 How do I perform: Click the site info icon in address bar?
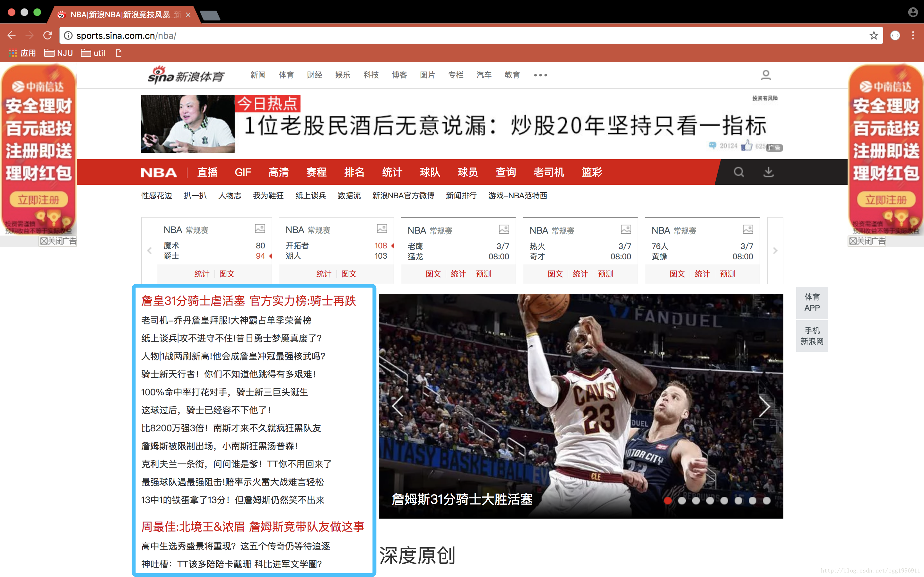point(68,36)
